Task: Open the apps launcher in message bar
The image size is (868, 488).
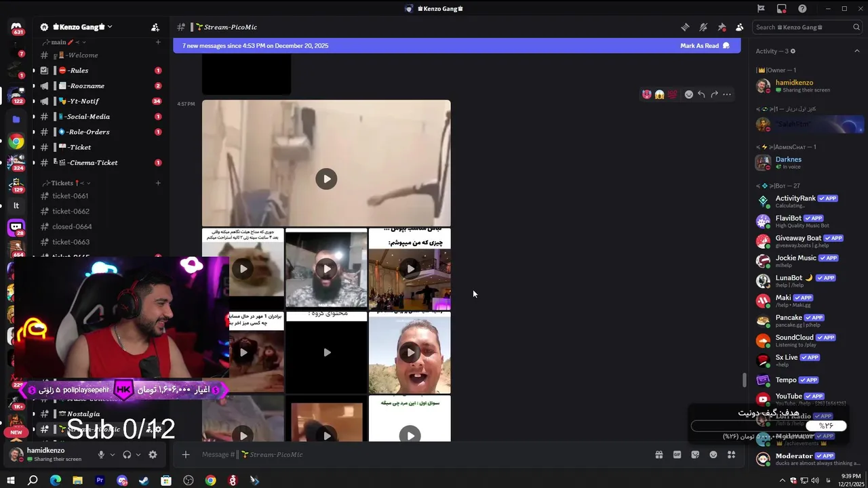Action: pyautogui.click(x=732, y=455)
